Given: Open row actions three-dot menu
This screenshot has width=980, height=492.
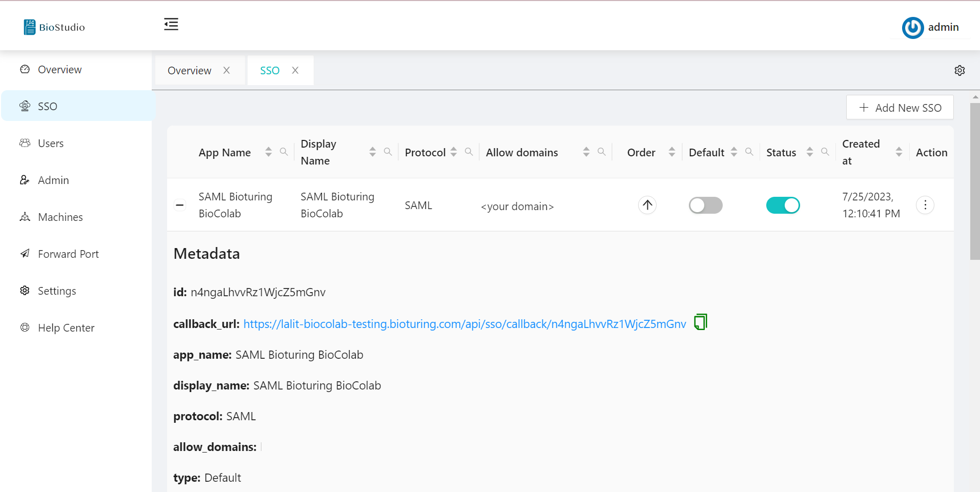Looking at the screenshot, I should coord(925,205).
